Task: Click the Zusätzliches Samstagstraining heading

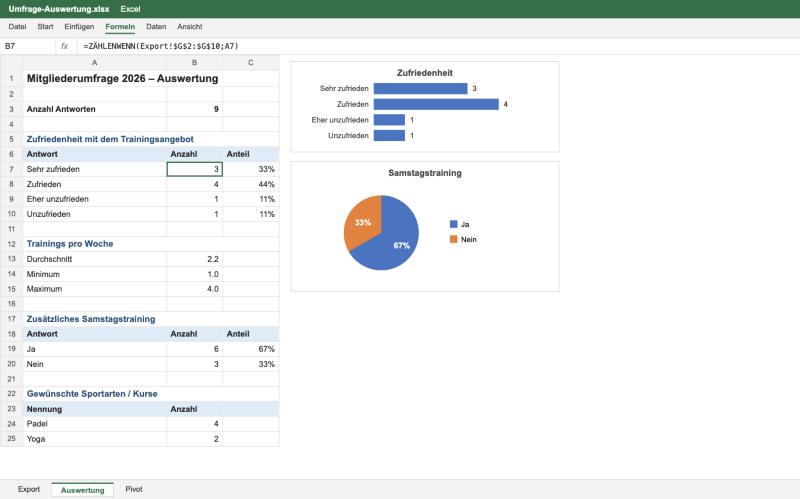Action: 91,319
